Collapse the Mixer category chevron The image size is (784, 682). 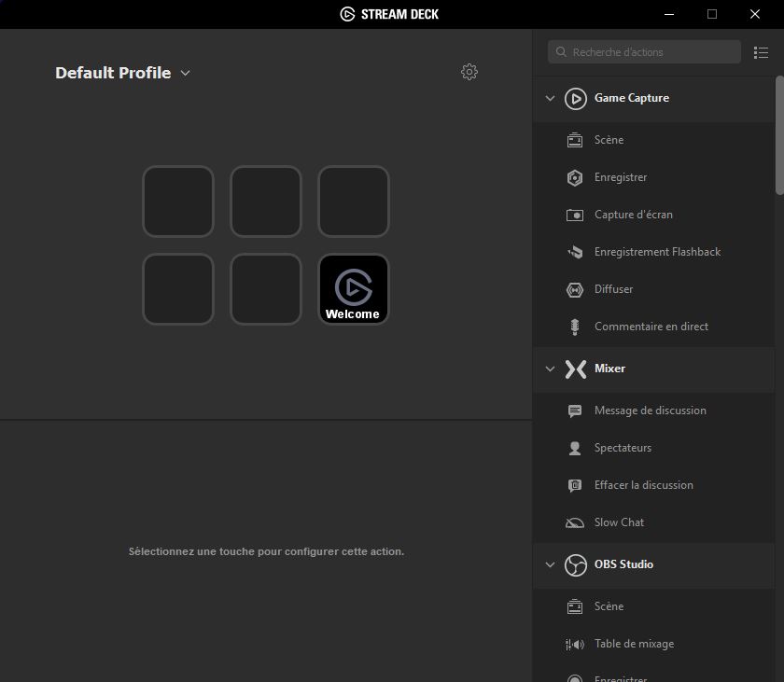(550, 369)
